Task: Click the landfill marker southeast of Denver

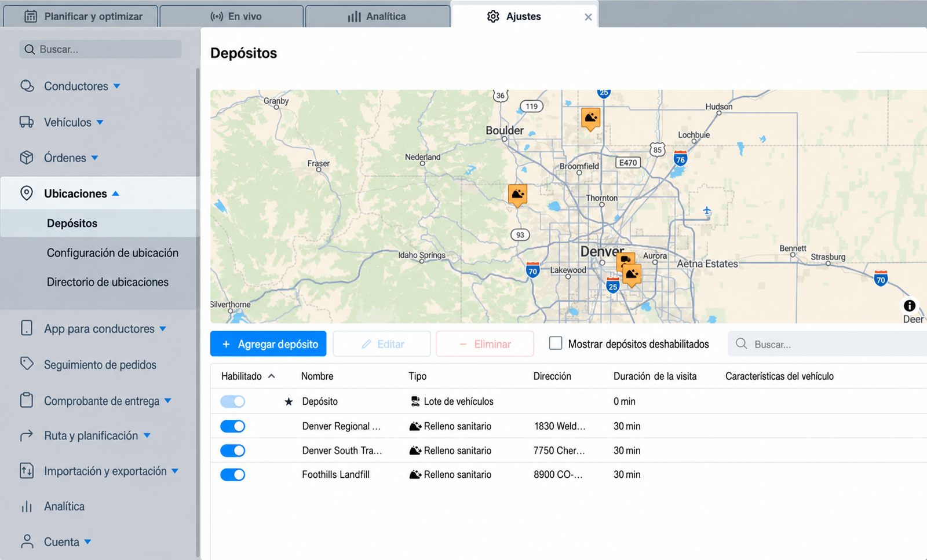Action: click(632, 274)
